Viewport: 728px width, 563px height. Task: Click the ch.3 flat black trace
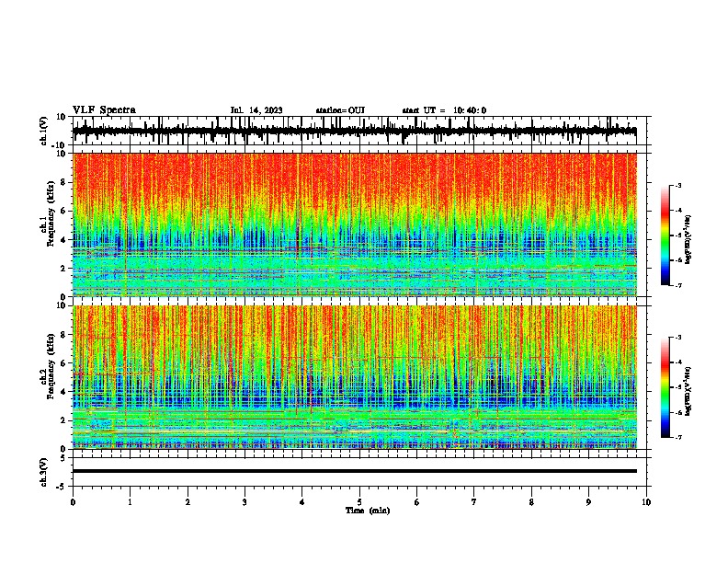click(355, 471)
